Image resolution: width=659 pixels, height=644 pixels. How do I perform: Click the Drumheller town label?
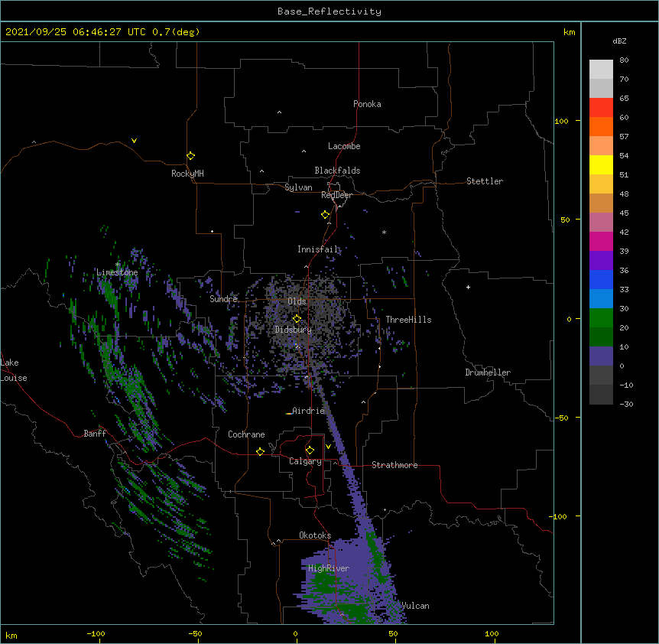pyautogui.click(x=488, y=372)
